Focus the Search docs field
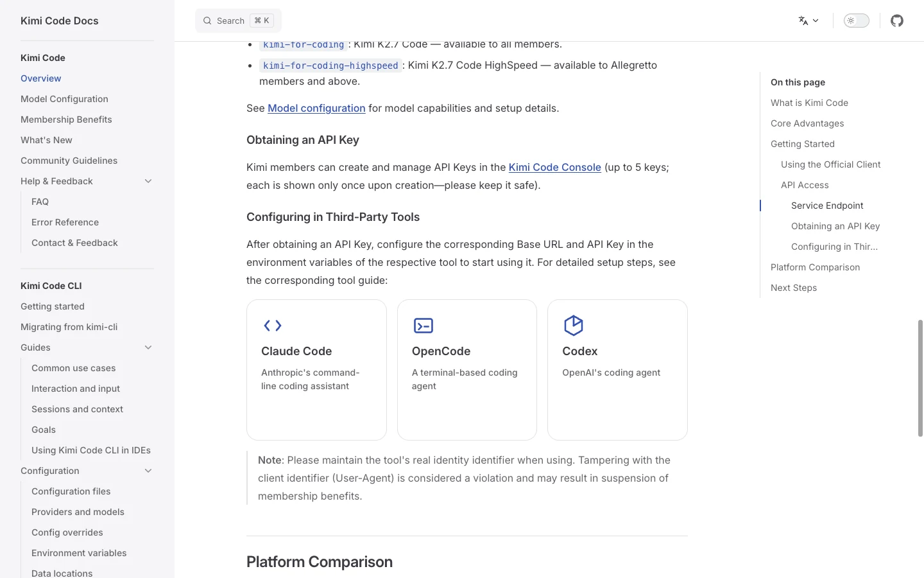 [238, 21]
